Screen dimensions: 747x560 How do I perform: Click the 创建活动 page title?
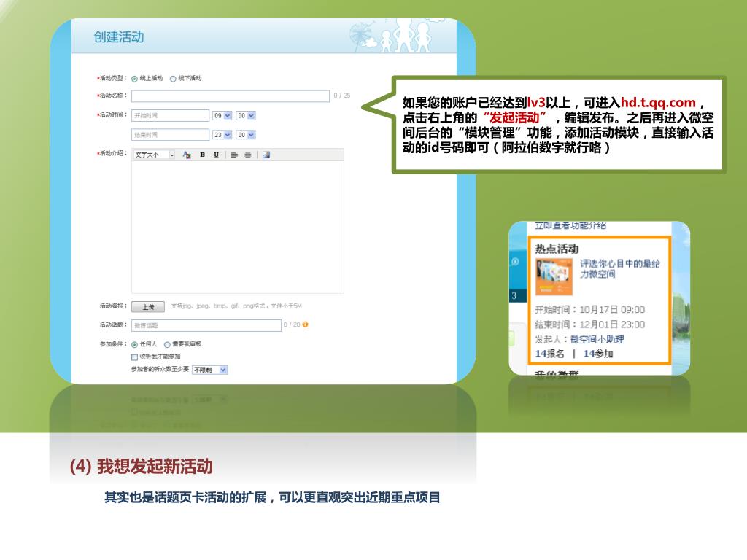click(119, 37)
